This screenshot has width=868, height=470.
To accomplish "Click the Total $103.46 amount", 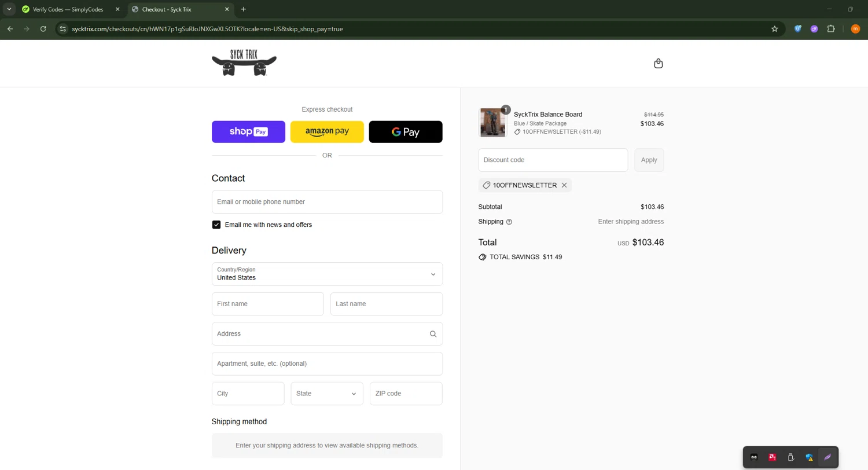I will click(648, 243).
